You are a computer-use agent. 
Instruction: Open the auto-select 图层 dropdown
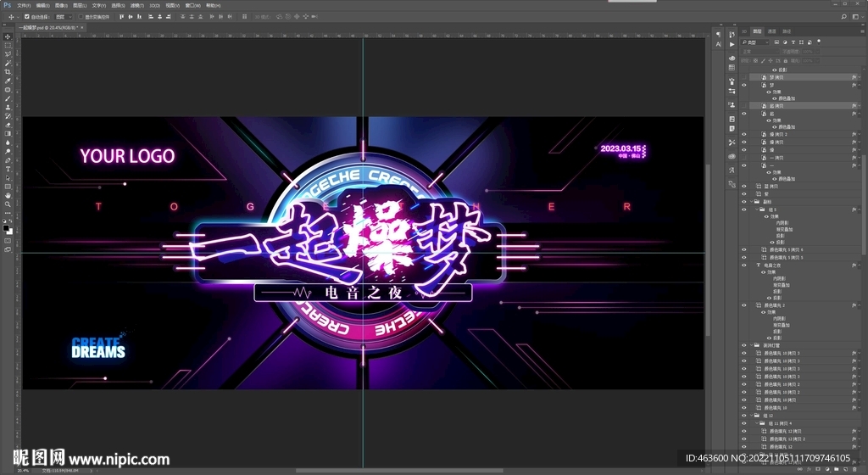(64, 16)
